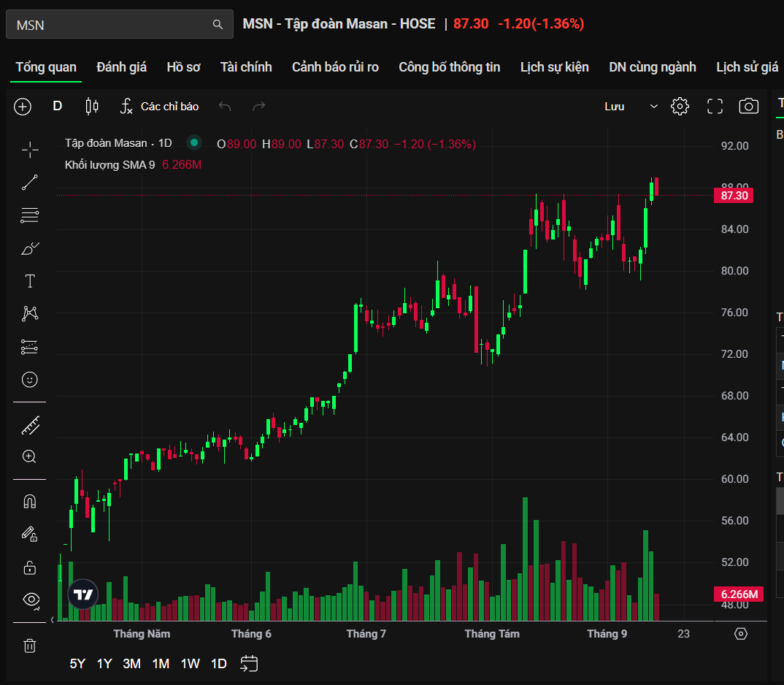Click the Lưu save button
Image resolution: width=784 pixels, height=685 pixels.
click(x=615, y=107)
